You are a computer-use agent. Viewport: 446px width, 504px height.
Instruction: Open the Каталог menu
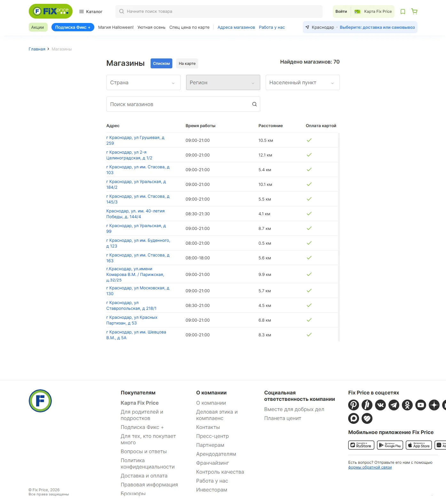click(x=91, y=11)
